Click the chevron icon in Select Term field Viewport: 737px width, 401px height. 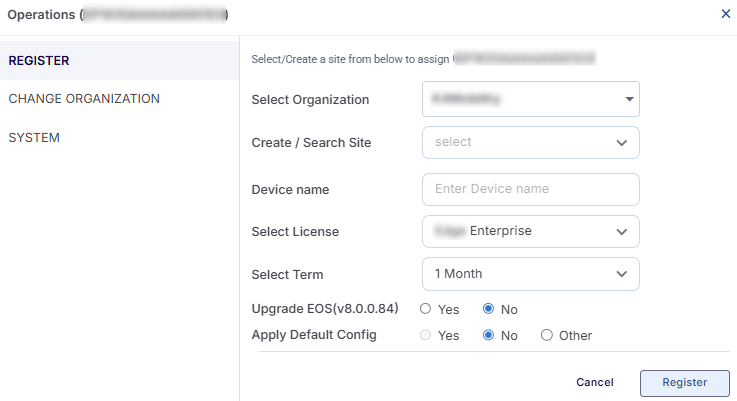[622, 274]
